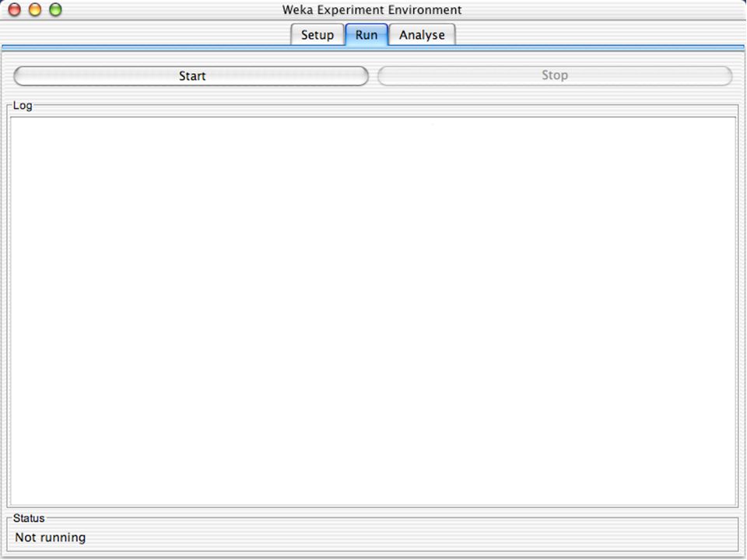
Task: Zoom the window with the green button
Action: [56, 9]
